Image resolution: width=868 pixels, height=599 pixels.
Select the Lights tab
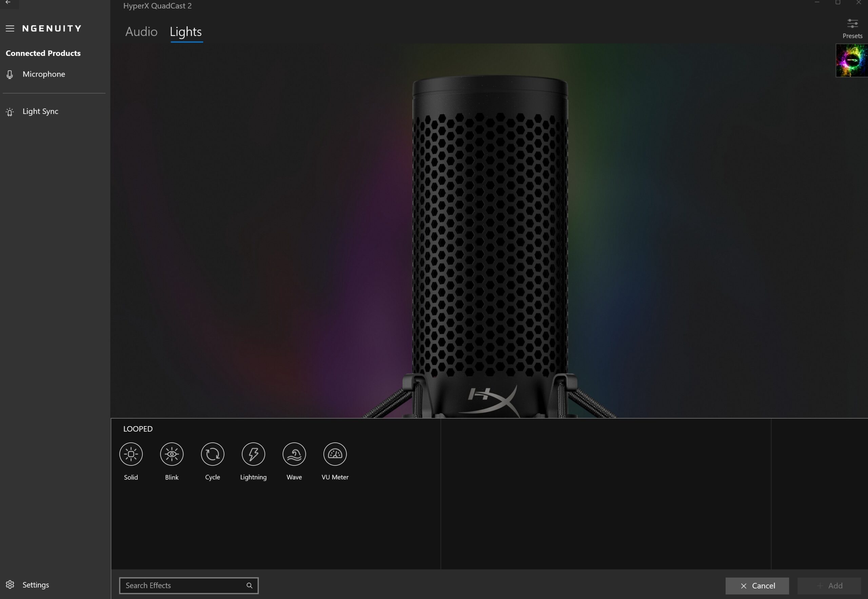186,32
